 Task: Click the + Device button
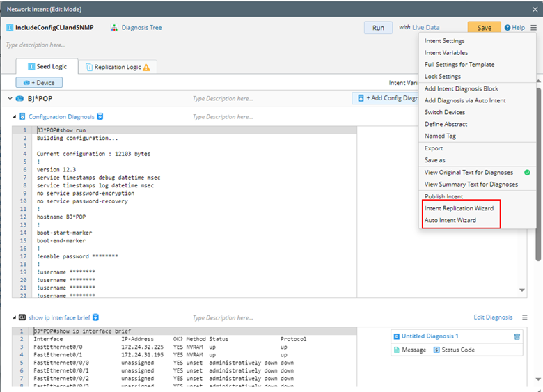pyautogui.click(x=39, y=83)
